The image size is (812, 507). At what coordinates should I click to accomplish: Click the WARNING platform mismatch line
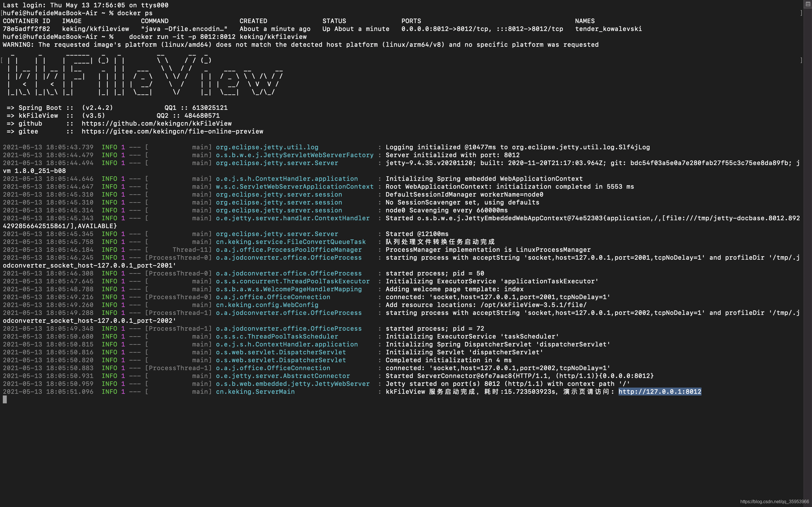pos(300,45)
